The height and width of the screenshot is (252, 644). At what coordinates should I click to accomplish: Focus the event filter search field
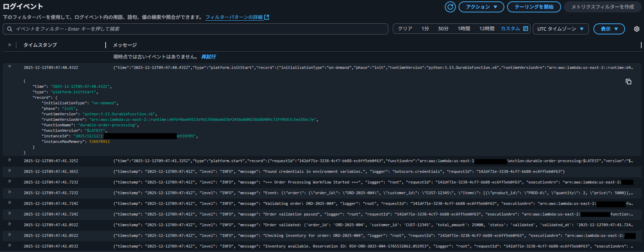pos(200,29)
